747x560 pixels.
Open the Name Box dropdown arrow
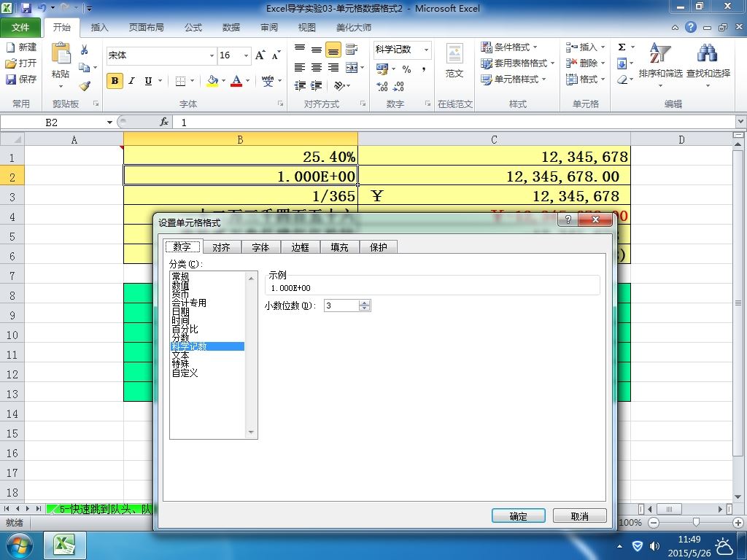pos(109,122)
